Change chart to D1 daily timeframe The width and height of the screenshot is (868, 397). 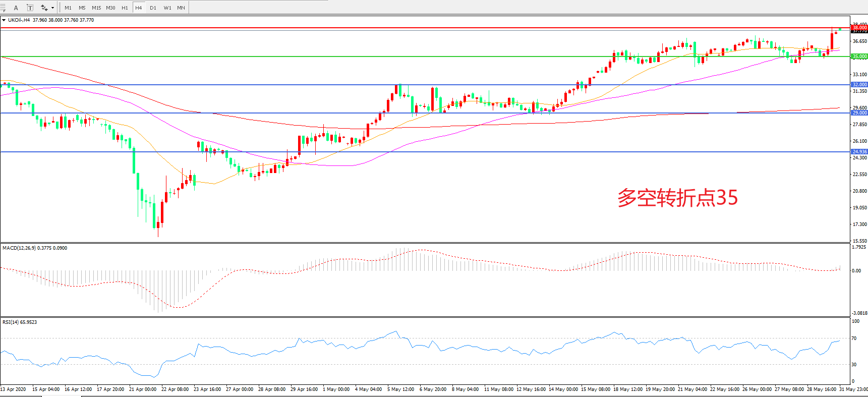click(x=153, y=8)
